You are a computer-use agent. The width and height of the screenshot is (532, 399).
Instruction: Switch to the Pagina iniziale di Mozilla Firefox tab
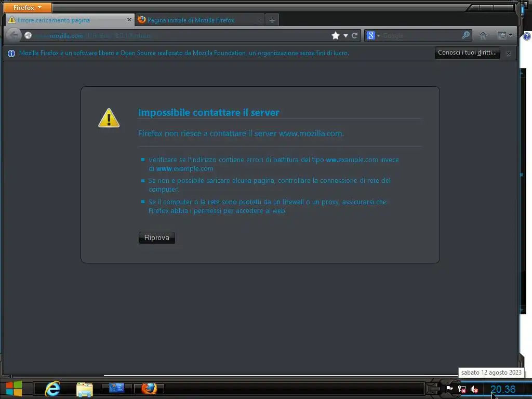click(x=199, y=20)
